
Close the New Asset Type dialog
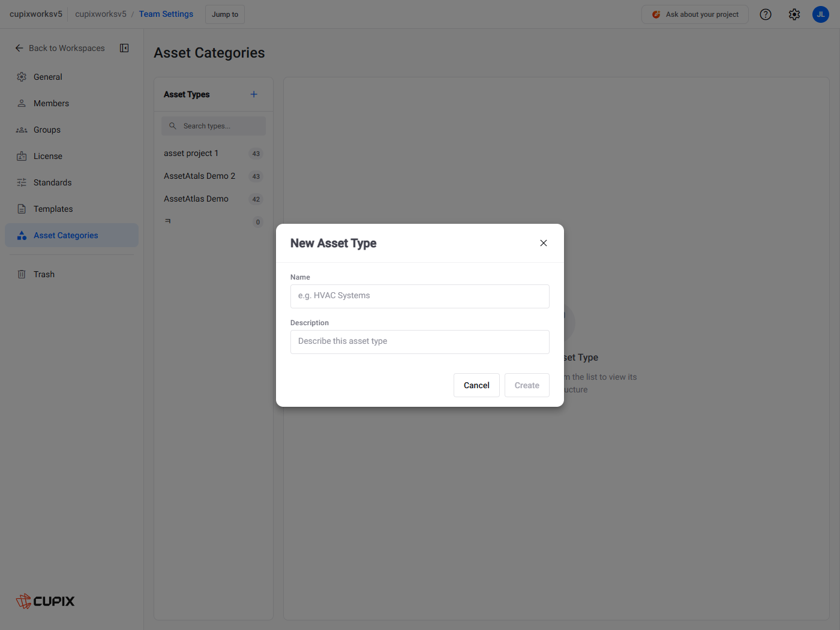click(544, 243)
